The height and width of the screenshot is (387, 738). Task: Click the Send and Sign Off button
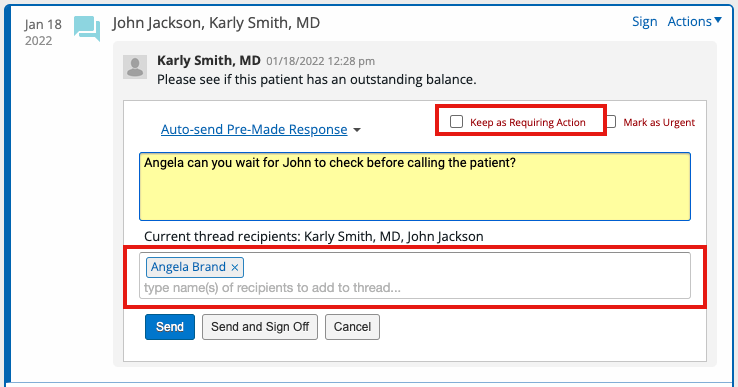coord(260,327)
